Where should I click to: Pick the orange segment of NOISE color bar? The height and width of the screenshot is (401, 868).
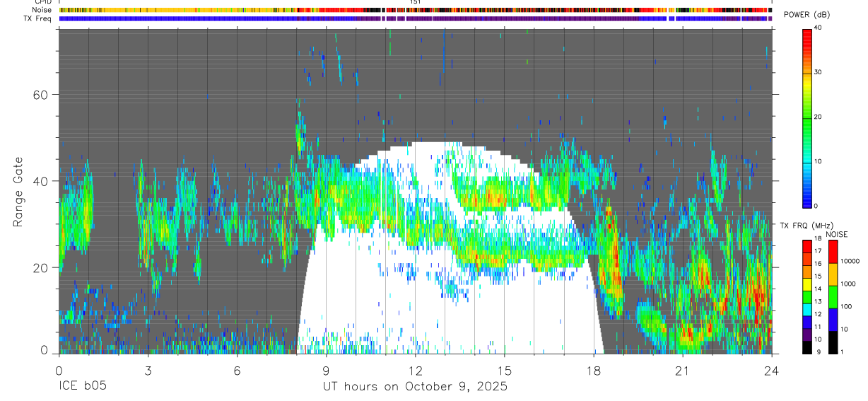click(832, 274)
